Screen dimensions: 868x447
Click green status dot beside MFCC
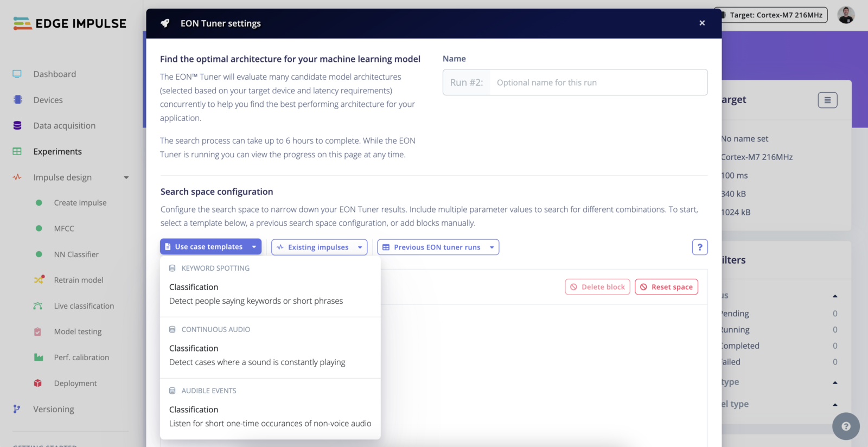pyautogui.click(x=39, y=228)
